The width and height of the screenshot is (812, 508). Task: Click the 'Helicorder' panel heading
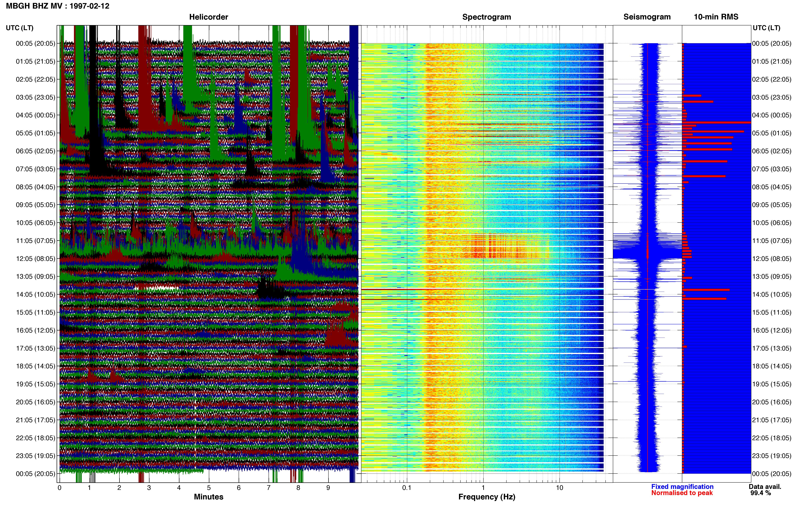209,17
